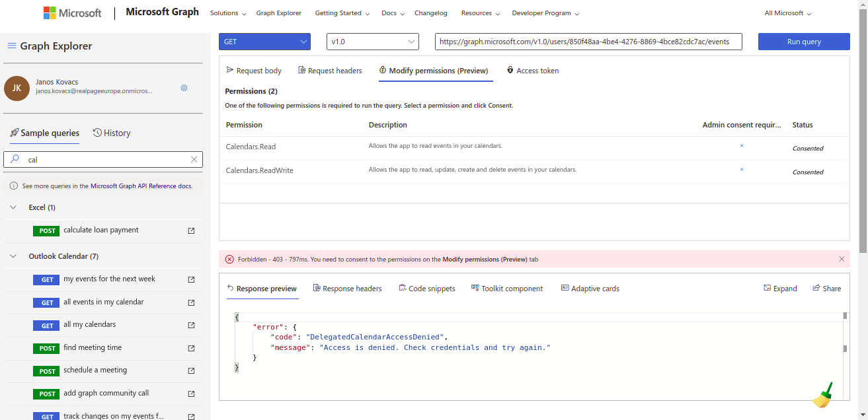Viewport: 868px width, 420px height.
Task: Open the GET method dropdown
Action: [x=264, y=41]
